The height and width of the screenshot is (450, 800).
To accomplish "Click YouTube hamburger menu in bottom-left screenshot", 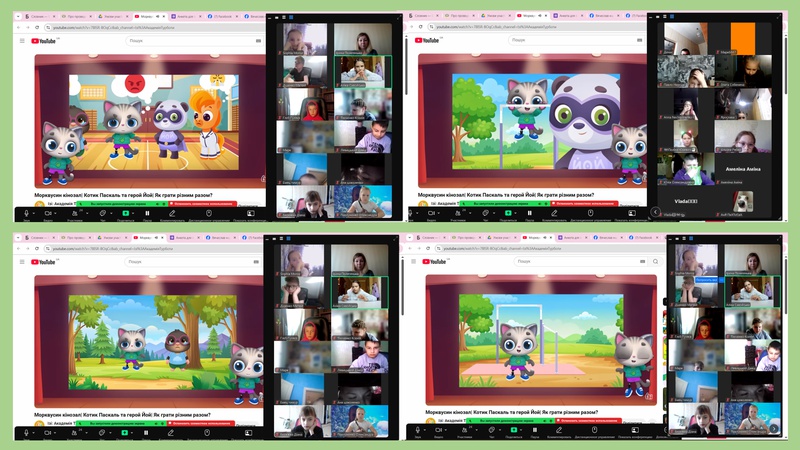I will (22, 262).
